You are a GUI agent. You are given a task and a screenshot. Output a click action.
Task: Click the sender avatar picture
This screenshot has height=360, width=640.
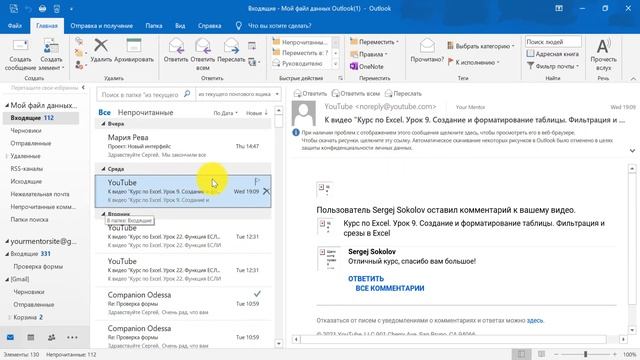click(304, 113)
